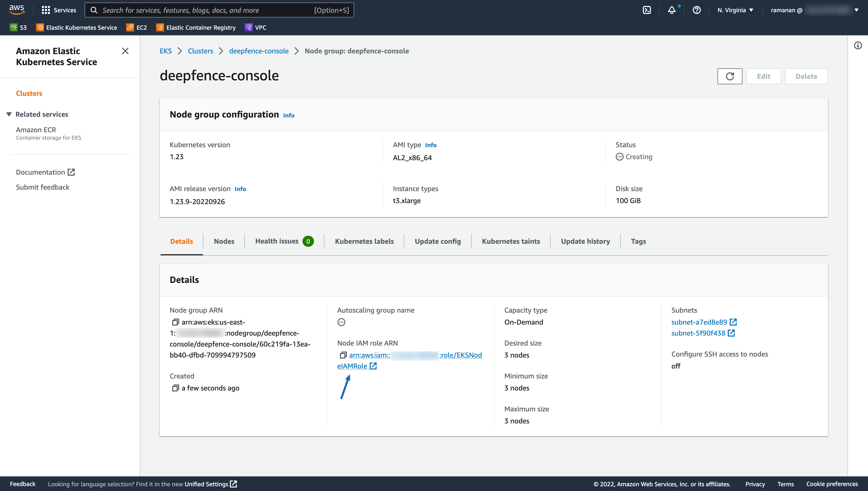Focus the AWS services search field
868x491 pixels.
[x=219, y=10]
